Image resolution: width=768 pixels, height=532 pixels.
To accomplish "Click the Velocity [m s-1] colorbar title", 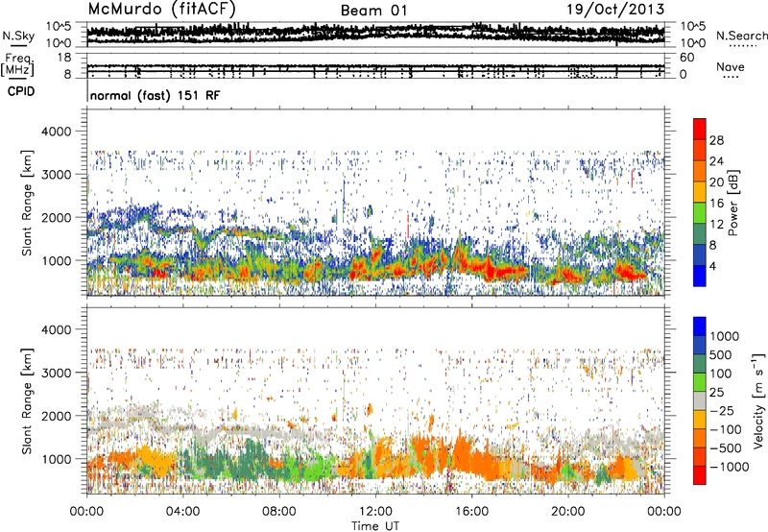I will (x=758, y=400).
